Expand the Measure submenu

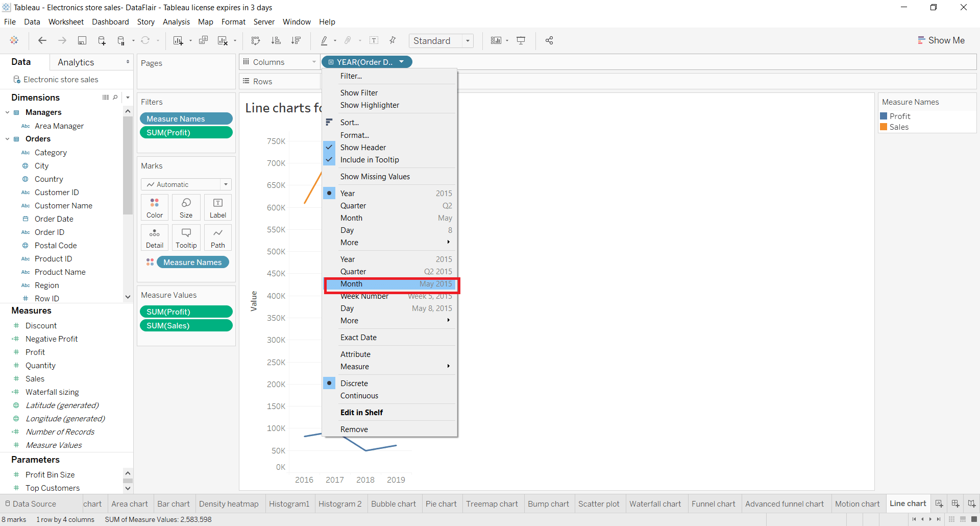click(390, 366)
